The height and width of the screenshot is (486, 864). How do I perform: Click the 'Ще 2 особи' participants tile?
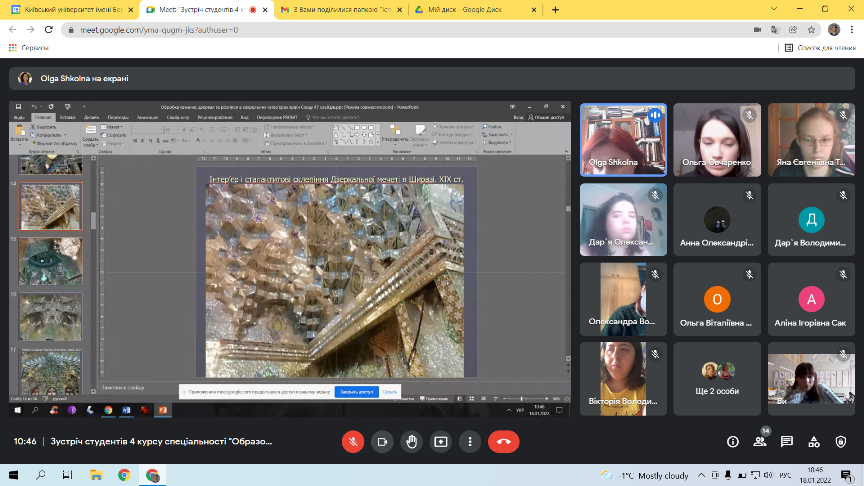718,377
